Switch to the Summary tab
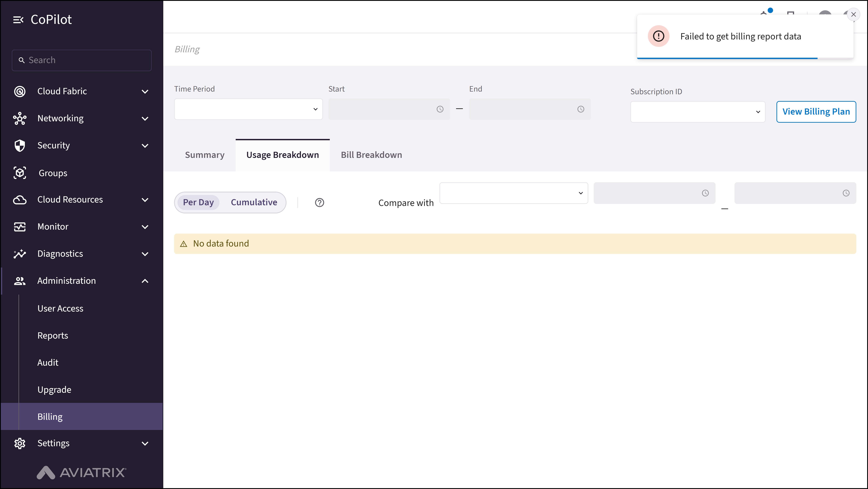The width and height of the screenshot is (868, 489). pyautogui.click(x=205, y=155)
